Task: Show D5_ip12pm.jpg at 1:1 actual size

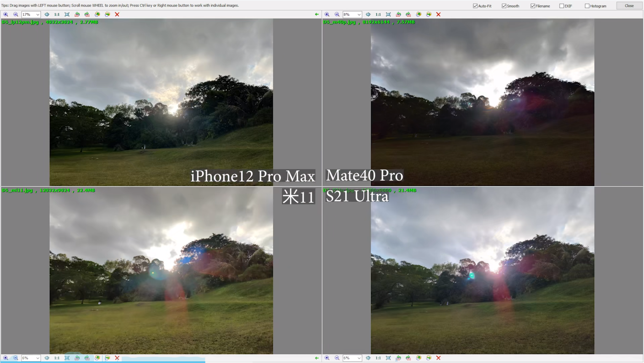Action: pos(57,14)
